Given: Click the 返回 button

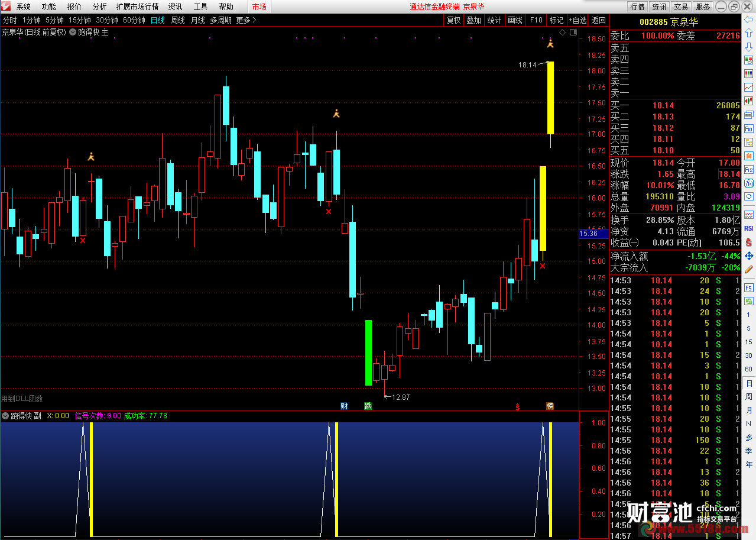Looking at the screenshot, I should (599, 20).
